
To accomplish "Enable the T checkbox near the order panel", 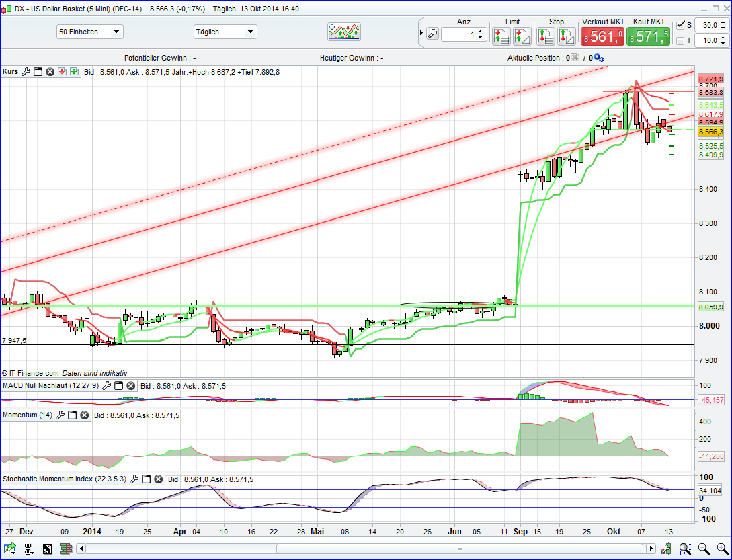I will [x=680, y=40].
